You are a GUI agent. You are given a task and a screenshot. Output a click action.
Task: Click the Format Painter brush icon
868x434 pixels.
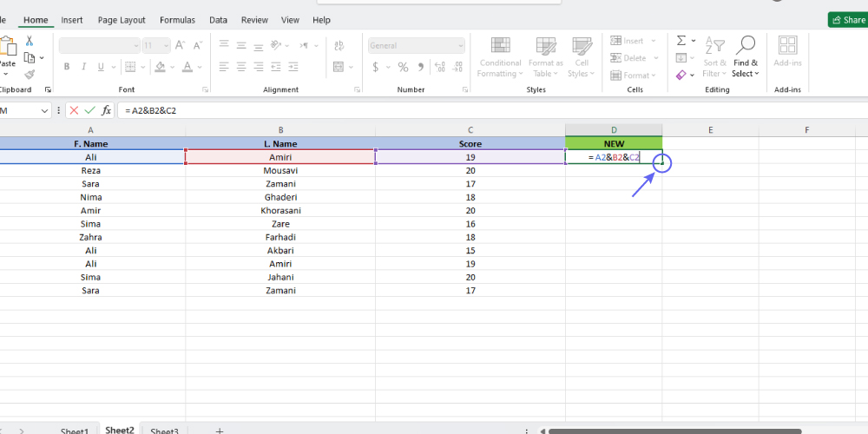(30, 74)
